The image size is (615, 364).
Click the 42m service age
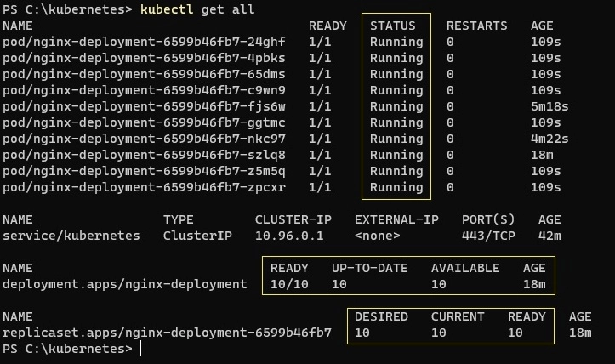click(550, 236)
